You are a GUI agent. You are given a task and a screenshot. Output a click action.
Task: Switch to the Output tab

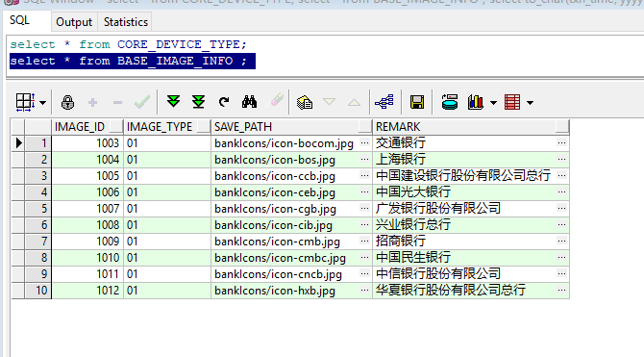74,22
